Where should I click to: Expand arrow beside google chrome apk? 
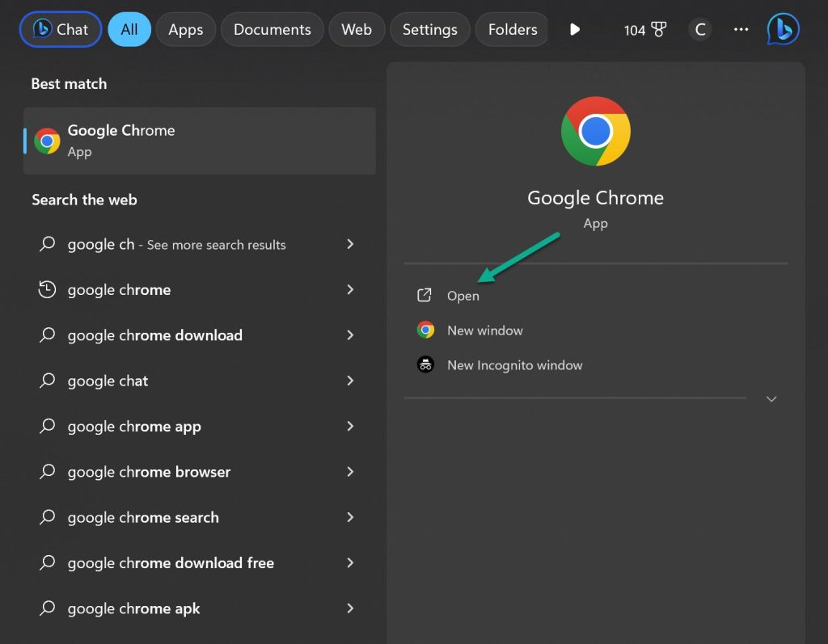350,608
